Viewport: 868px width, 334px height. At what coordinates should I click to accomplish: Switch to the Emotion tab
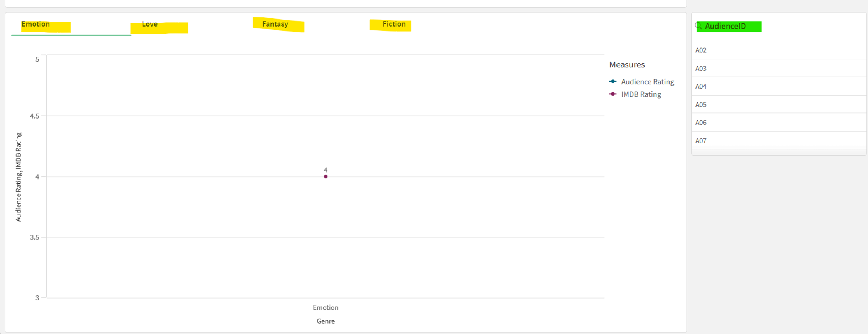pyautogui.click(x=35, y=24)
